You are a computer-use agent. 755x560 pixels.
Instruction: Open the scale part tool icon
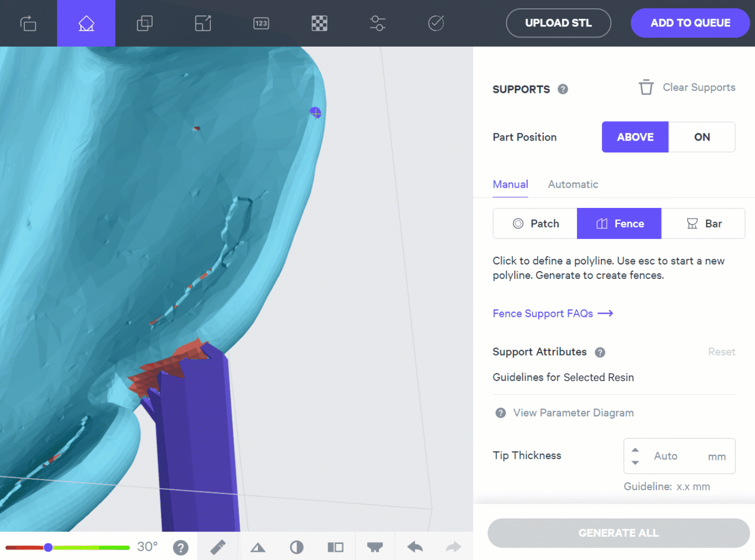[x=203, y=23]
